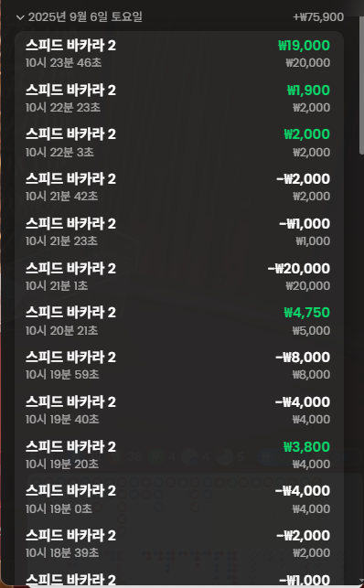
Task: Open the bet entry at 10시 22분 23초
Action: (x=179, y=98)
